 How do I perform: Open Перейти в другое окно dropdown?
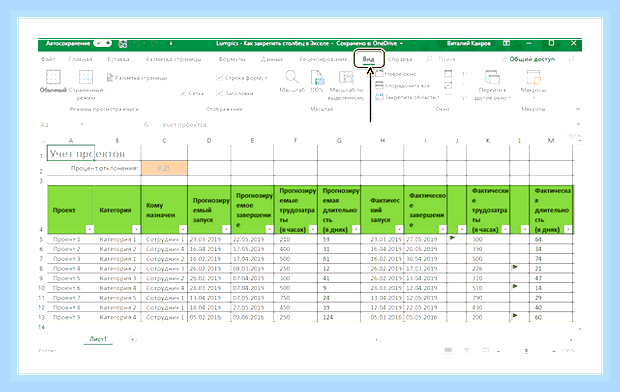(x=492, y=85)
